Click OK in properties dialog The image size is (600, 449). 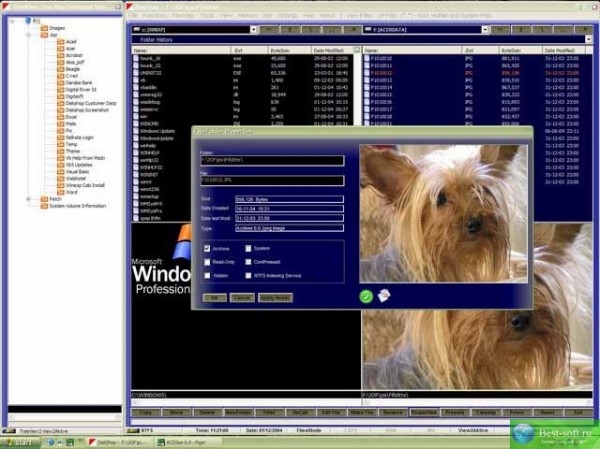[x=215, y=298]
